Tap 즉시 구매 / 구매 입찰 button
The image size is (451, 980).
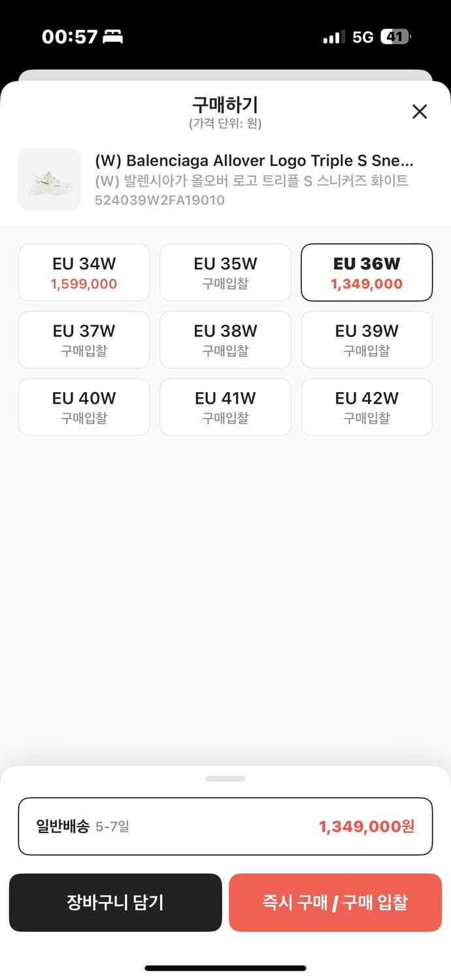pos(335,902)
